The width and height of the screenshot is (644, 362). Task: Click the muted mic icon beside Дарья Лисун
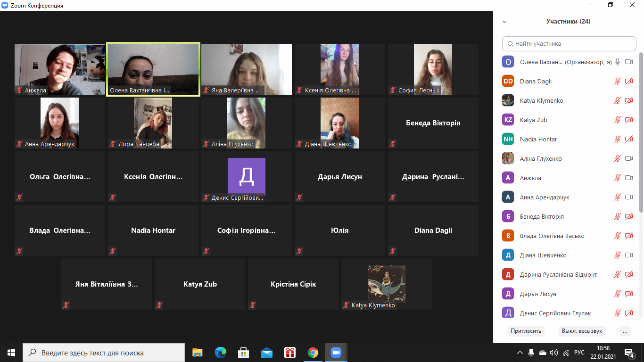click(618, 294)
